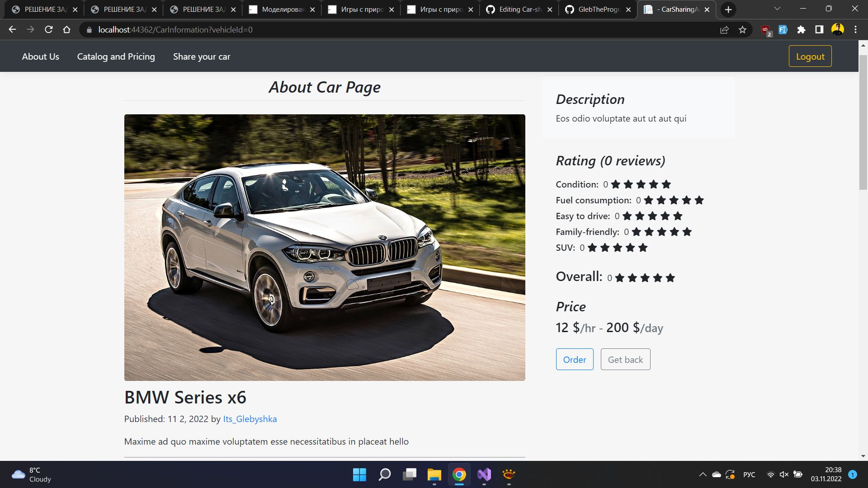The image size is (868, 488).
Task: Click the fifth star of the Condition rating
Action: [666, 184]
